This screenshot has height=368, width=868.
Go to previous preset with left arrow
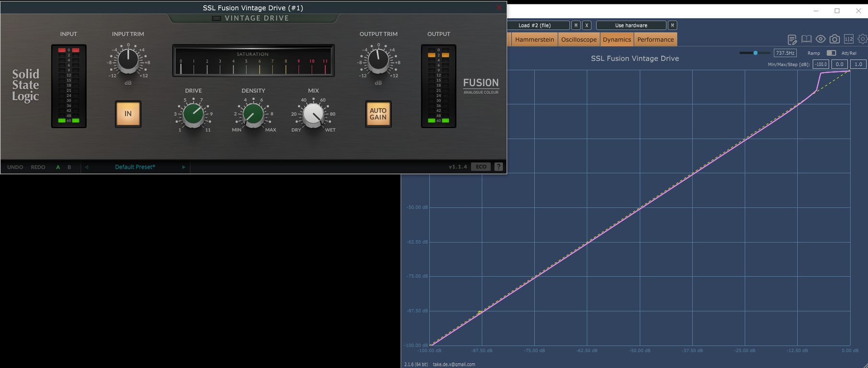pos(87,167)
